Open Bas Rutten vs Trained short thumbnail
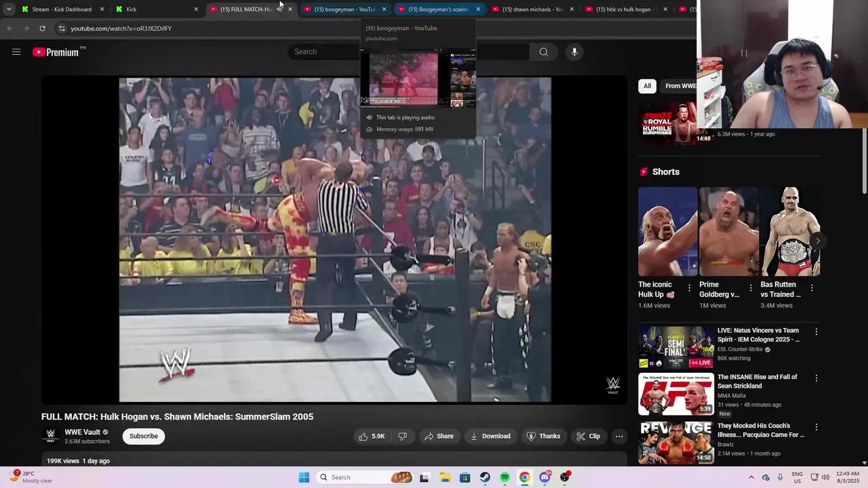 [790, 231]
